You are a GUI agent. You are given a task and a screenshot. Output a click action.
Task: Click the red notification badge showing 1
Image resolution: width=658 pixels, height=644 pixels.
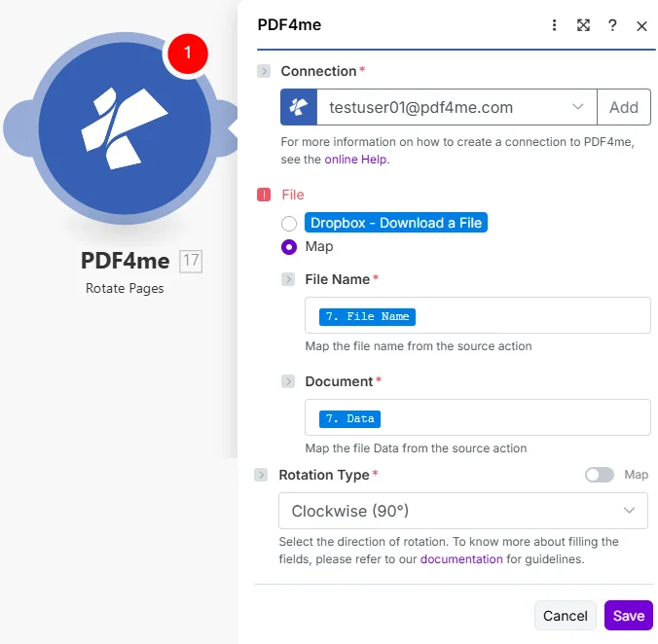[188, 54]
